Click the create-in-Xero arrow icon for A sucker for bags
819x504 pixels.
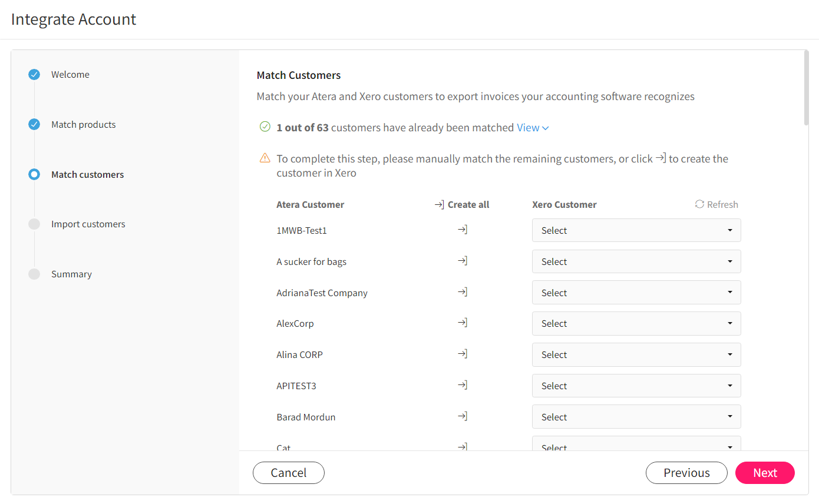(x=463, y=261)
